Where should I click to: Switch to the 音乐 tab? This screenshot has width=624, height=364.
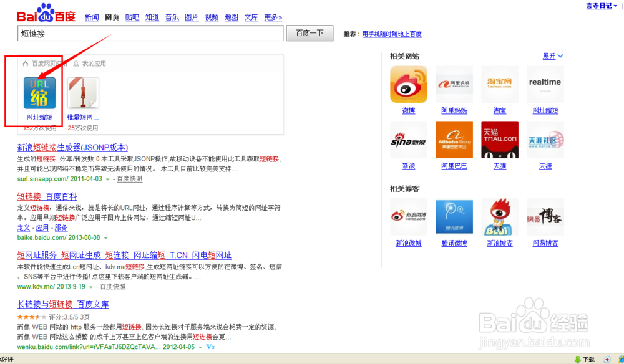pos(172,17)
